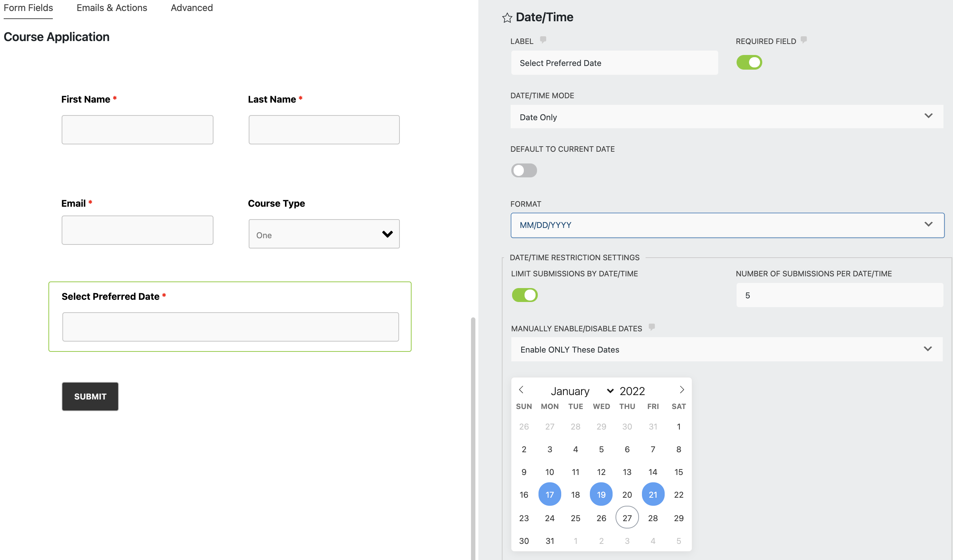Click the help icon next to REQUIRED FIELD
This screenshot has width=953, height=560.
click(804, 40)
